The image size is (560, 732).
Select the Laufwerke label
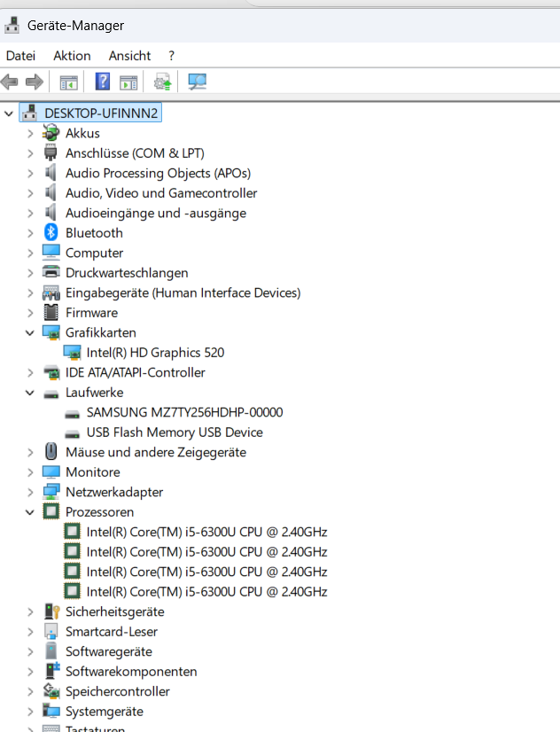pos(94,392)
